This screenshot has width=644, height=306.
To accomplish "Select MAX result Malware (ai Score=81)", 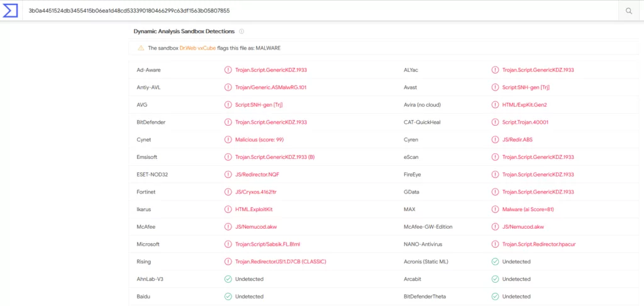I will click(528, 209).
